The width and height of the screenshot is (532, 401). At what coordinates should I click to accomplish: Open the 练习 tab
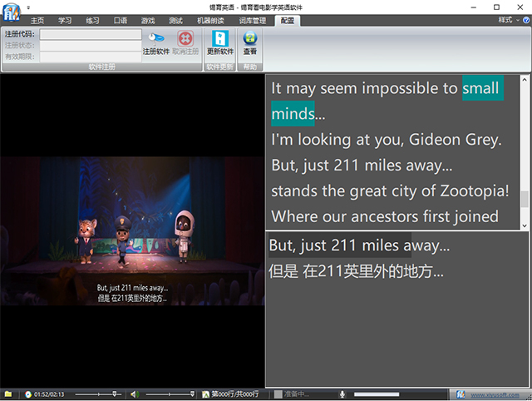(x=92, y=21)
